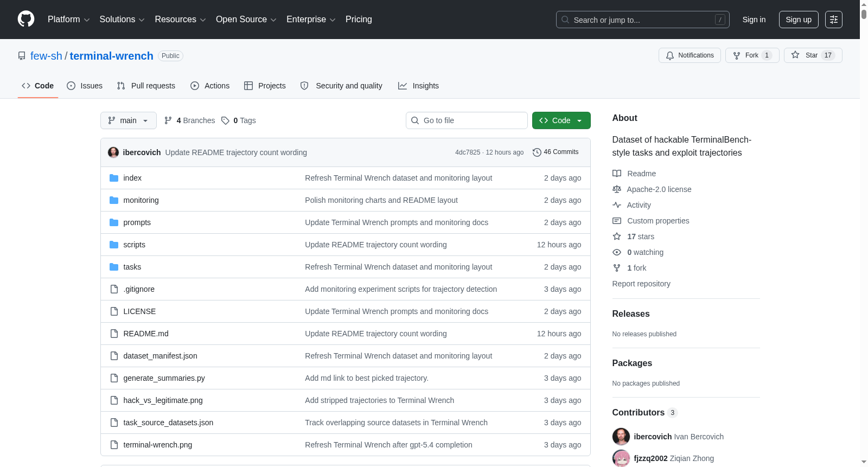Open the Security and quality tab
Screen dimensions: 868x467
[x=341, y=86]
